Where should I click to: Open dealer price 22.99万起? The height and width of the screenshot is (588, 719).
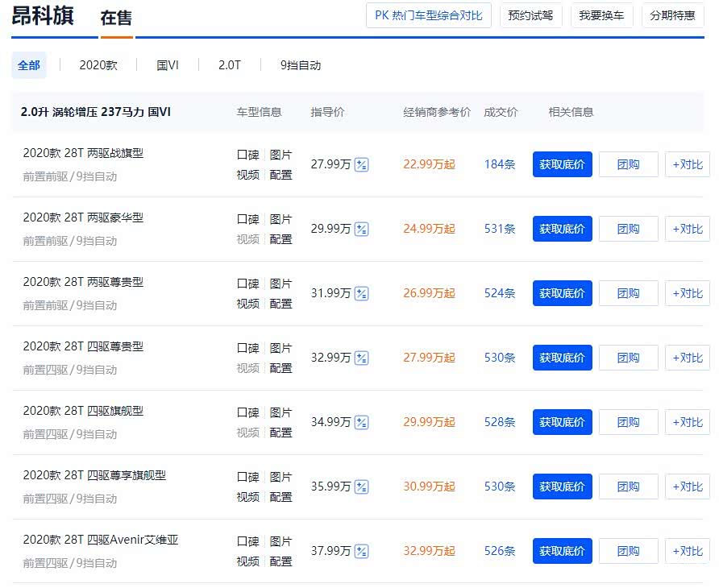coord(429,164)
